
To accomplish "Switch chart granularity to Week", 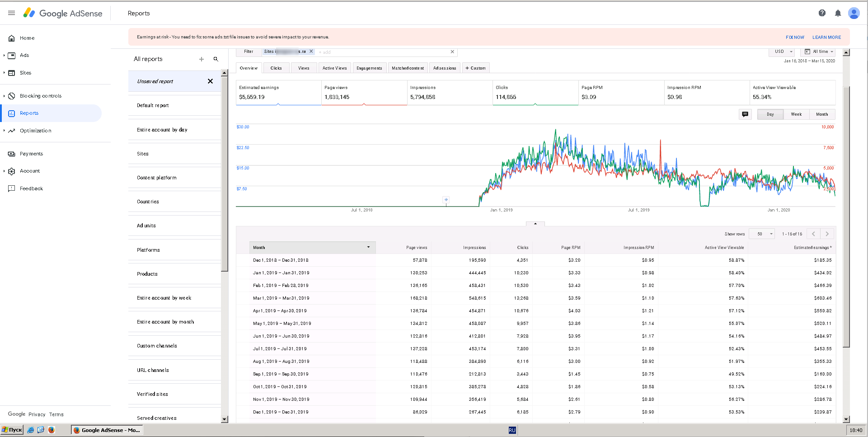I will point(796,114).
